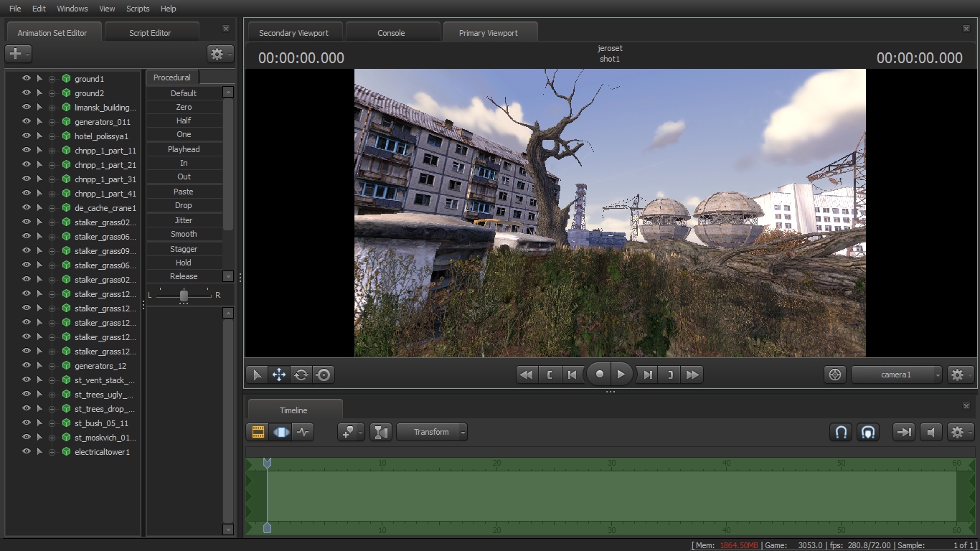Switch to the Motion Editor mode
The height and width of the screenshot is (551, 980).
[281, 432]
